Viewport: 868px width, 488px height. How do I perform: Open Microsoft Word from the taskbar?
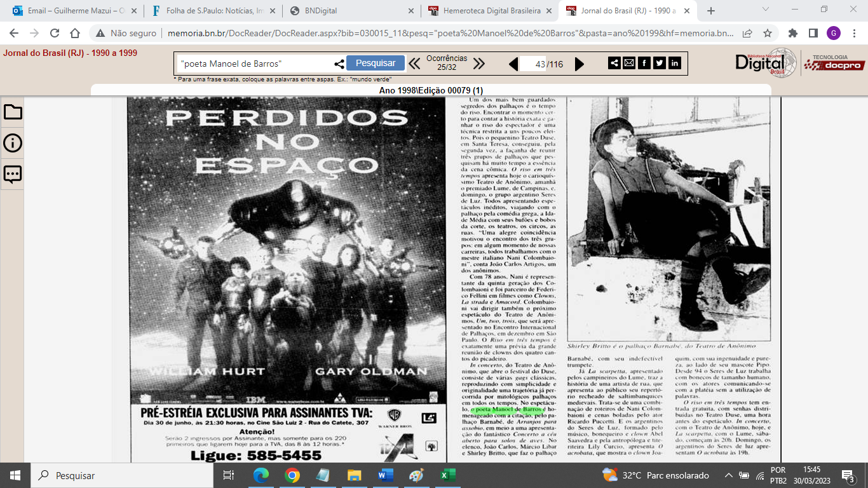pyautogui.click(x=386, y=475)
